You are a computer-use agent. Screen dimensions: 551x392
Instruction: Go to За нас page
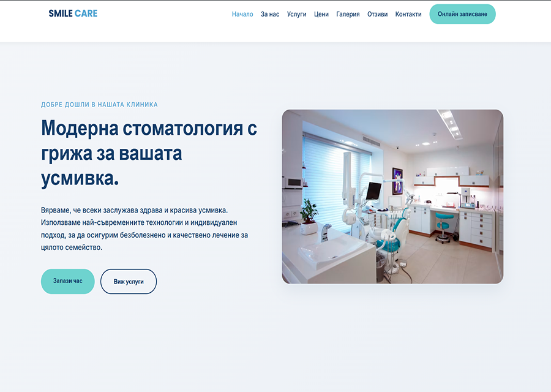270,14
